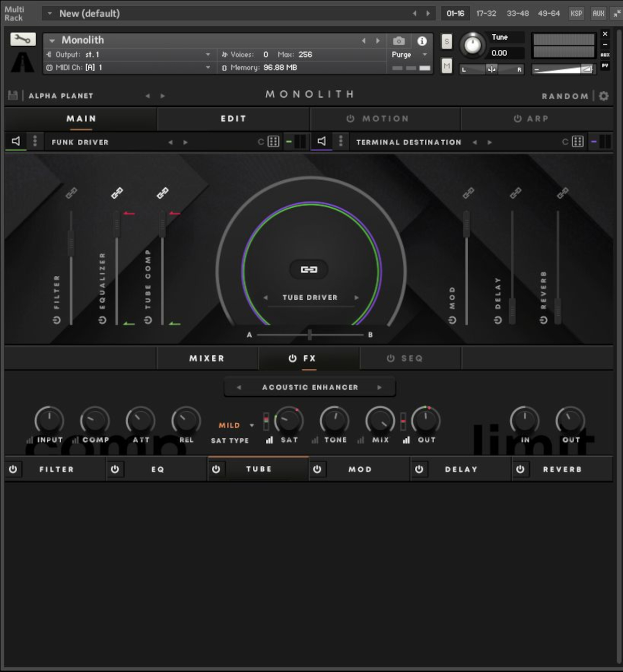The height and width of the screenshot is (672, 623).
Task: Toggle the link icon above the Filter slider
Action: point(72,193)
